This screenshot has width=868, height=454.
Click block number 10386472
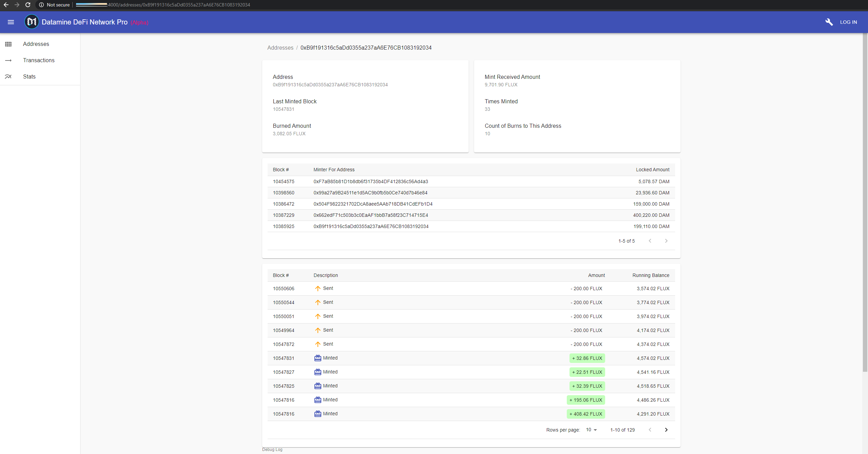pyautogui.click(x=284, y=204)
